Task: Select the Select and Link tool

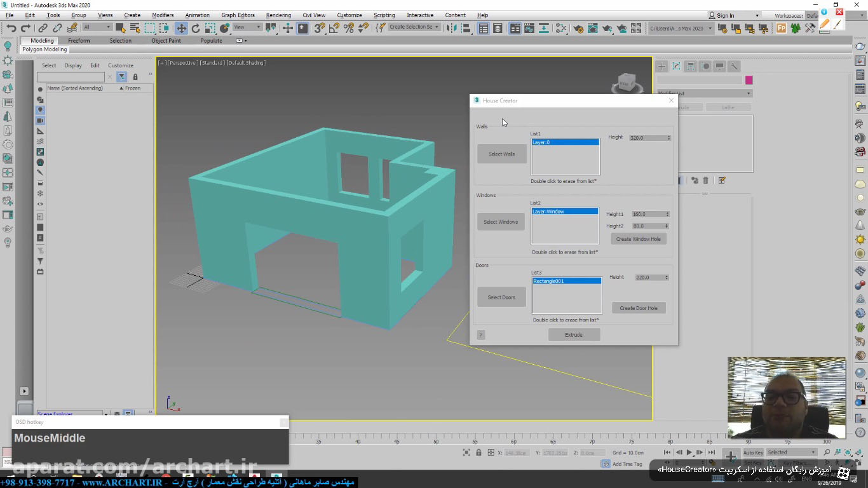Action: tap(43, 28)
